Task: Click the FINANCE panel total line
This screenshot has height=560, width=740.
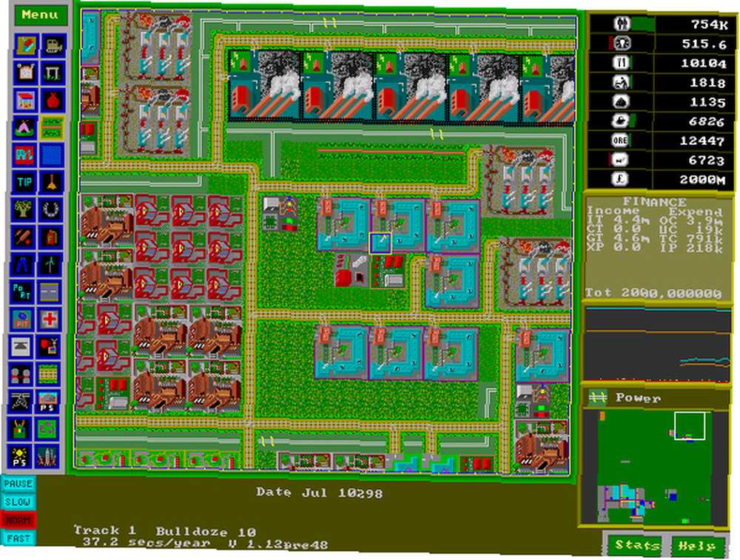Action: [653, 293]
